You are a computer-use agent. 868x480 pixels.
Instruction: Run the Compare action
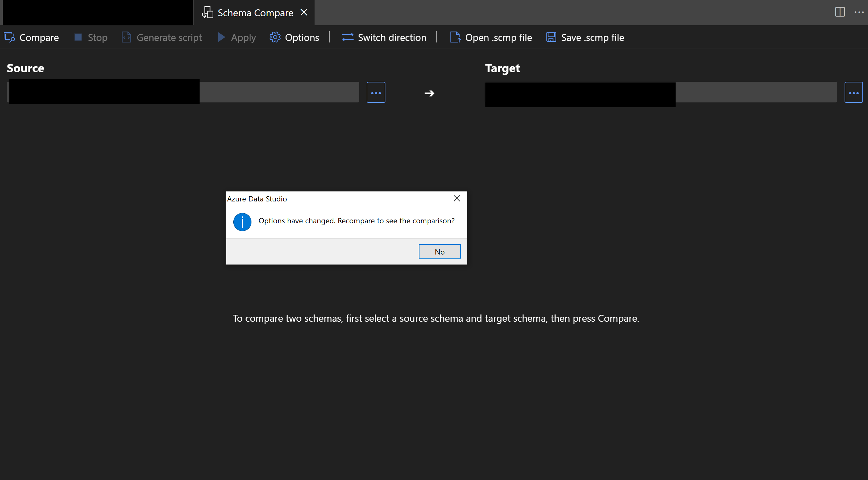click(x=31, y=37)
